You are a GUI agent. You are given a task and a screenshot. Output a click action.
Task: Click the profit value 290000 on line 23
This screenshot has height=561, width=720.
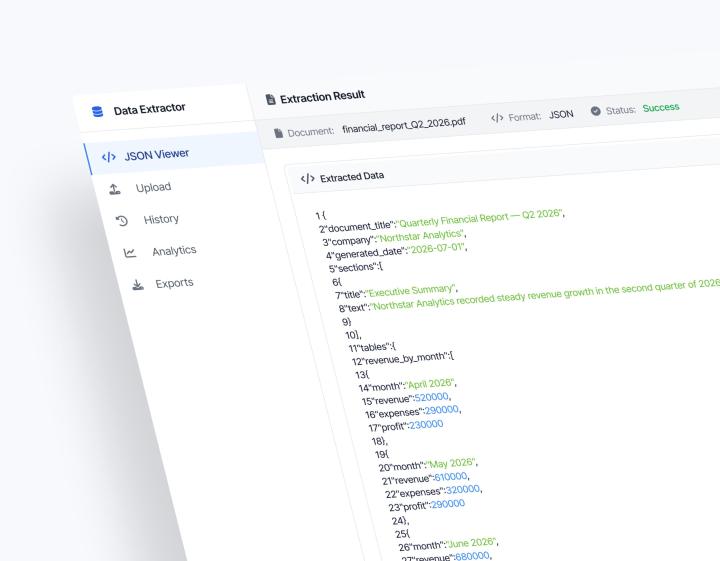point(448,505)
